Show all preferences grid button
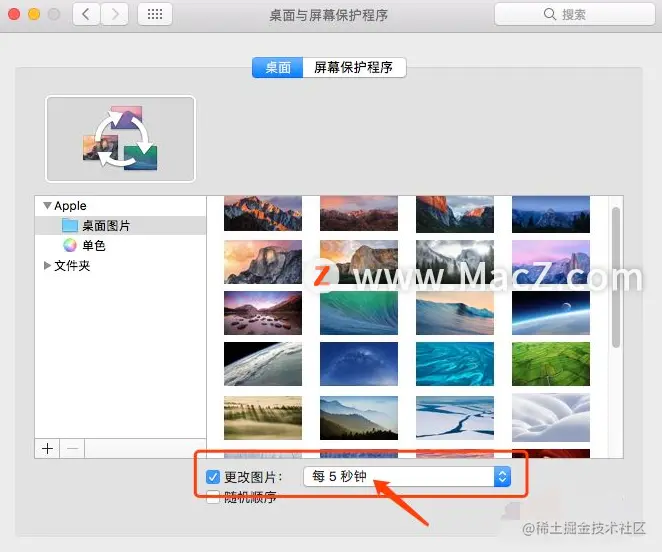This screenshot has width=662, height=552. click(155, 14)
